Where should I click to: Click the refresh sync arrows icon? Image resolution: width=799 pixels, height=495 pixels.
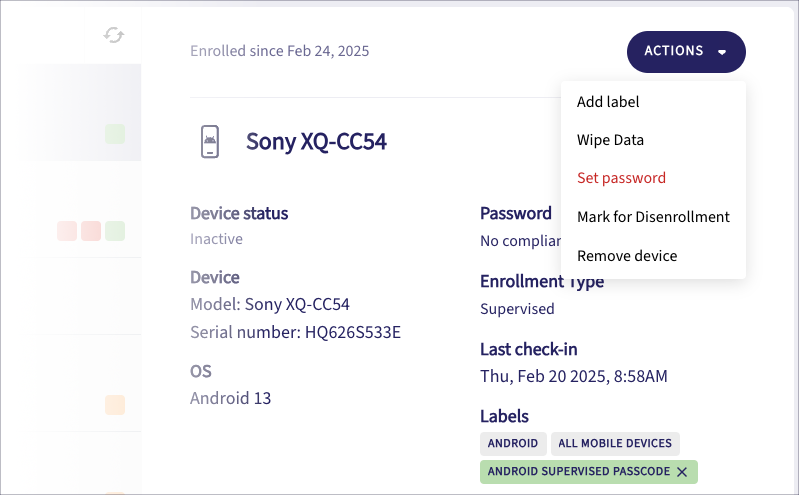tap(114, 35)
